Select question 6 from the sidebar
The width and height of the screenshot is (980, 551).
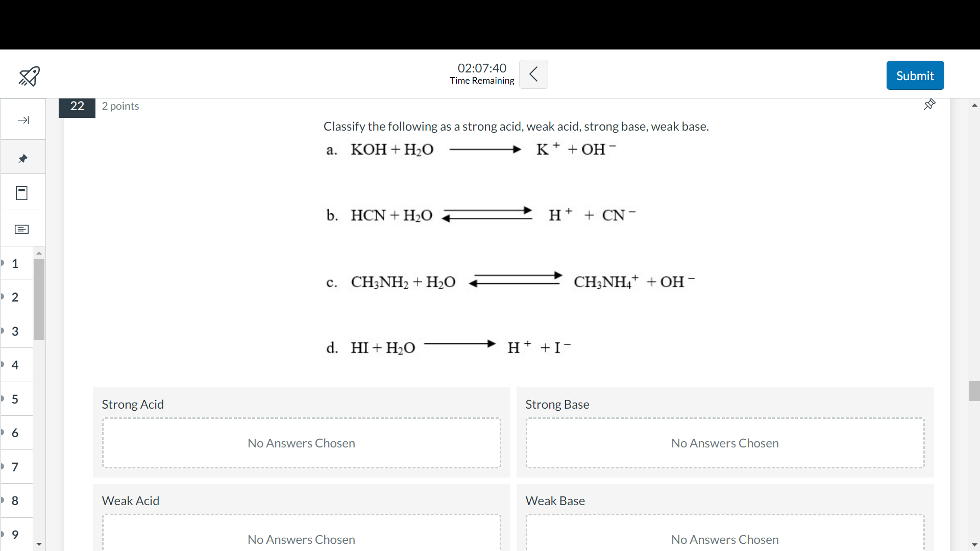tap(15, 433)
